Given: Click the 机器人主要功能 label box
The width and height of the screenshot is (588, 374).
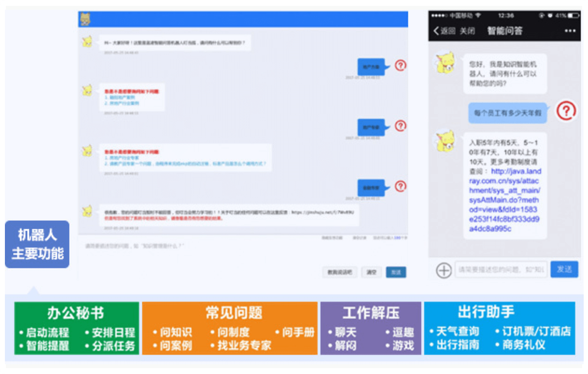Looking at the screenshot, I should 37,244.
